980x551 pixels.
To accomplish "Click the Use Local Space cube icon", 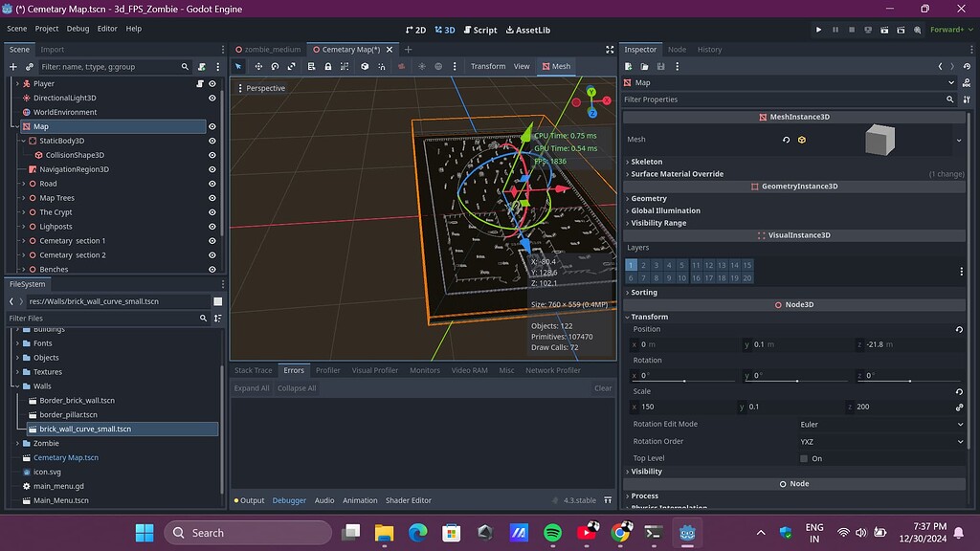I will tap(365, 66).
